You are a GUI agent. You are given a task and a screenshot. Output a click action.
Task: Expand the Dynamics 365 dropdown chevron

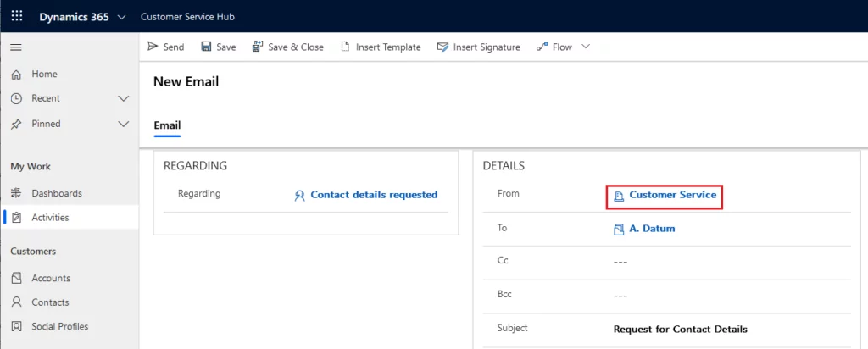[122, 17]
